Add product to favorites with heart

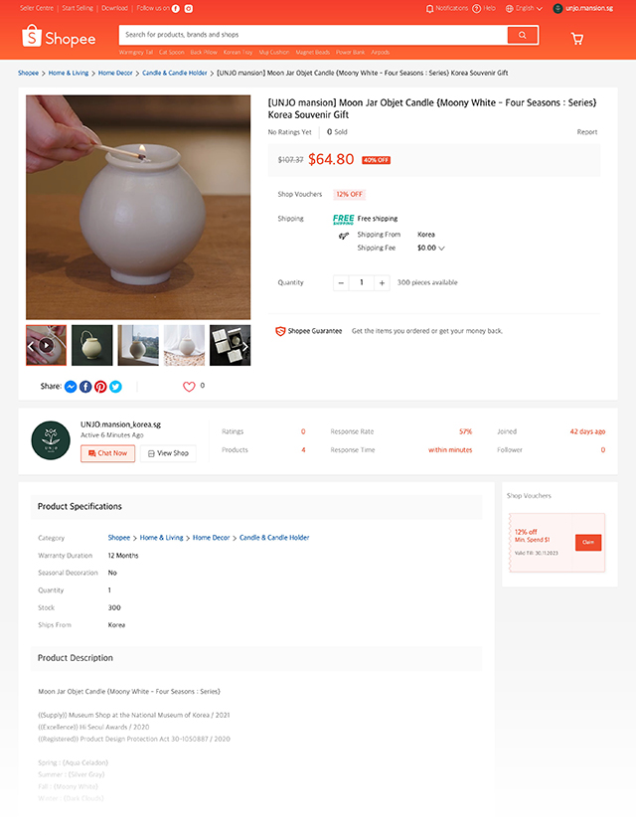tap(189, 387)
